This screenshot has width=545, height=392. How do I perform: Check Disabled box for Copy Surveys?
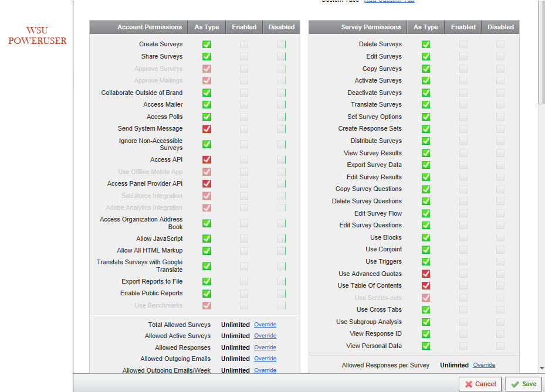tap(500, 69)
